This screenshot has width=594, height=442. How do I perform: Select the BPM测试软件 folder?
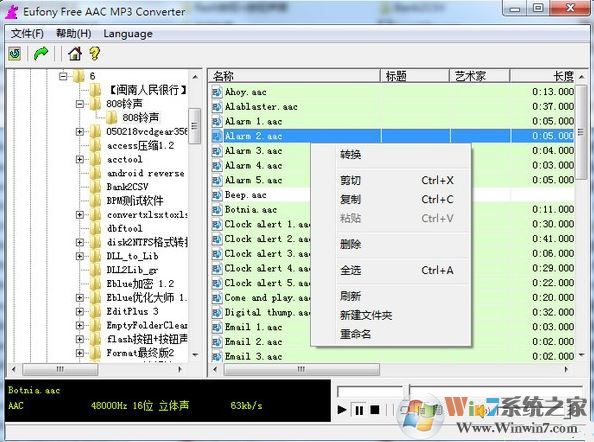(134, 201)
